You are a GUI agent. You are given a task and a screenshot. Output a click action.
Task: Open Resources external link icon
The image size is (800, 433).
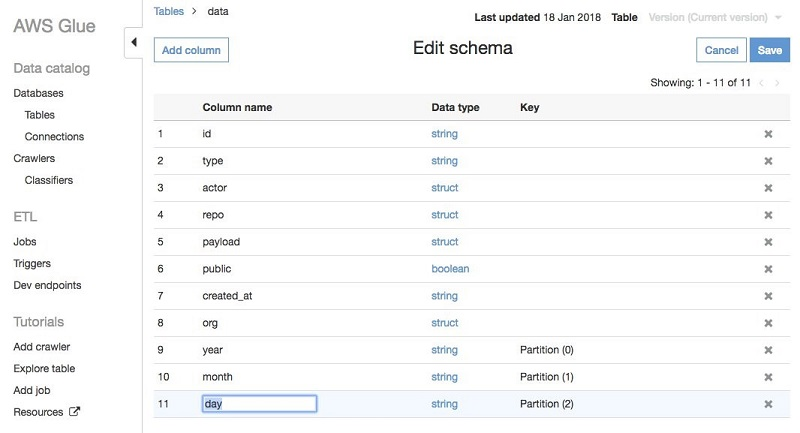(74, 412)
